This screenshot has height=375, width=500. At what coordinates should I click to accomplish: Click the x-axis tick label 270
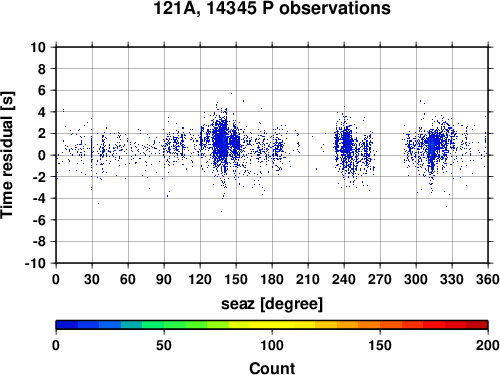[x=380, y=279]
